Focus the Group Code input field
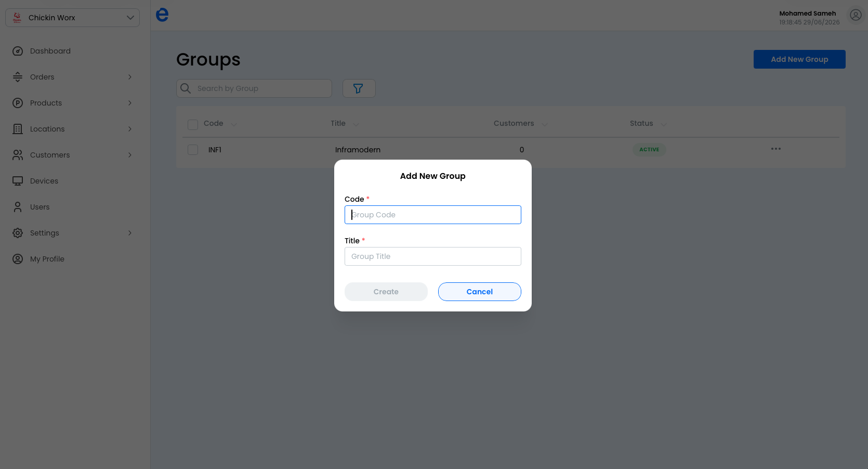Viewport: 868px width, 469px height. pyautogui.click(x=433, y=215)
